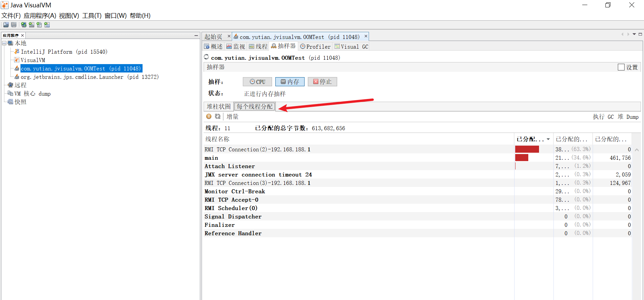This screenshot has width=644, height=300.
Task: Open the 工具(T) menu
Action: tap(92, 16)
